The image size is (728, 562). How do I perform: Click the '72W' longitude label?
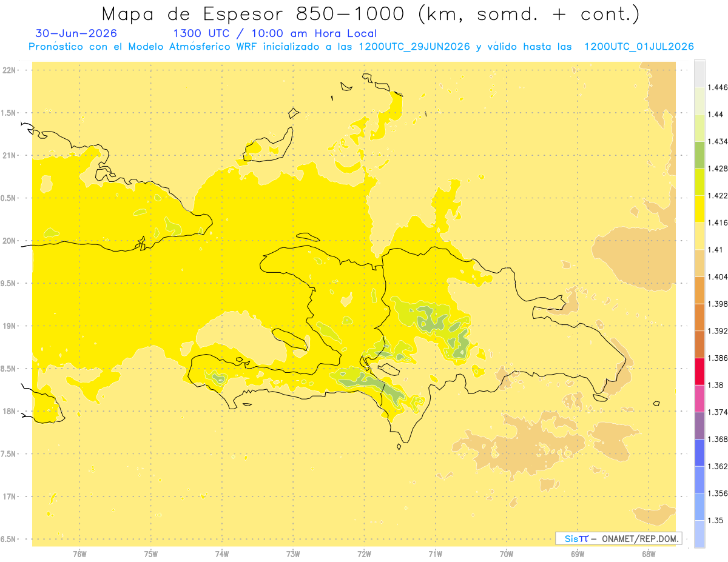point(364,555)
